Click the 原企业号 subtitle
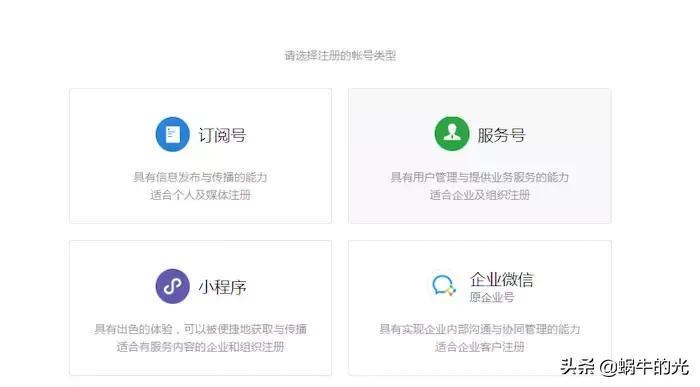 [492, 297]
